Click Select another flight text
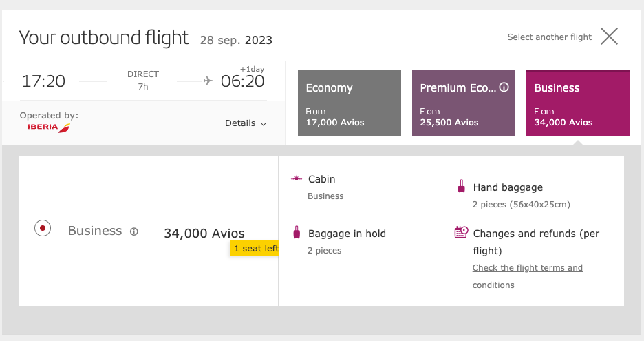Image resolution: width=644 pixels, height=341 pixels. (x=550, y=37)
